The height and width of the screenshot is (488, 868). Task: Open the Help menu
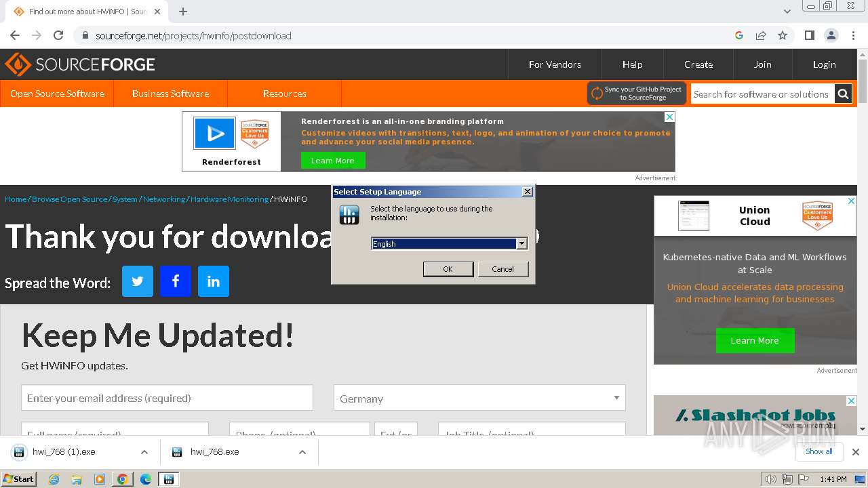tap(632, 64)
